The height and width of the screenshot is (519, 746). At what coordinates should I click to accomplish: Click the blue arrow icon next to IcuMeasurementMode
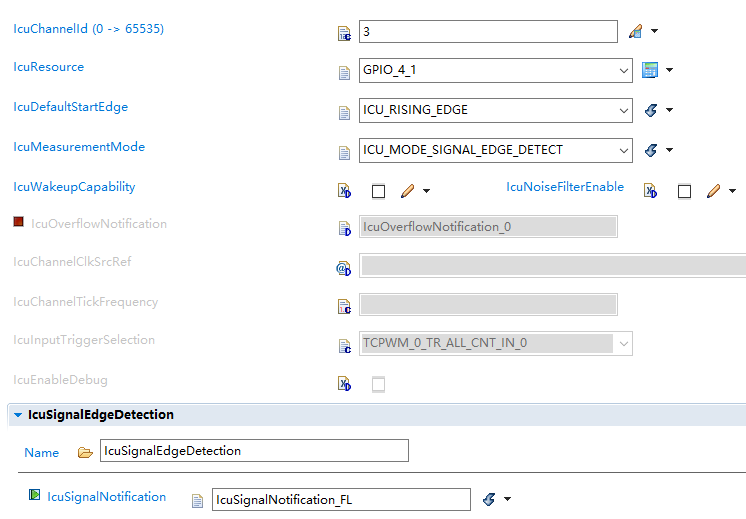point(651,150)
